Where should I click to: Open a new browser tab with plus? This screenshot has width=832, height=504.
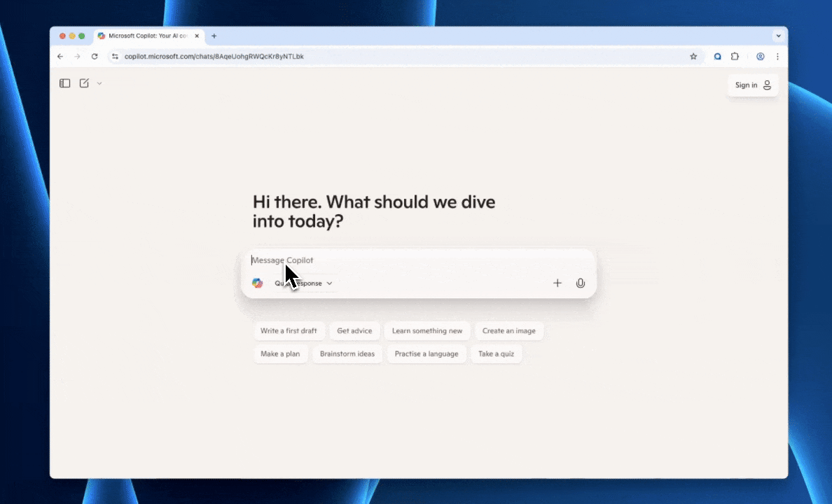click(214, 36)
